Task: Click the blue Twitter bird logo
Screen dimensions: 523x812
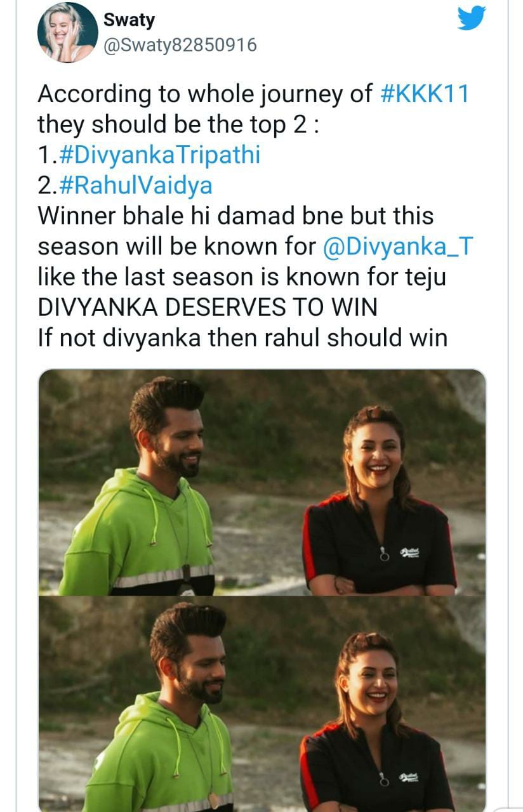Action: pos(472,18)
